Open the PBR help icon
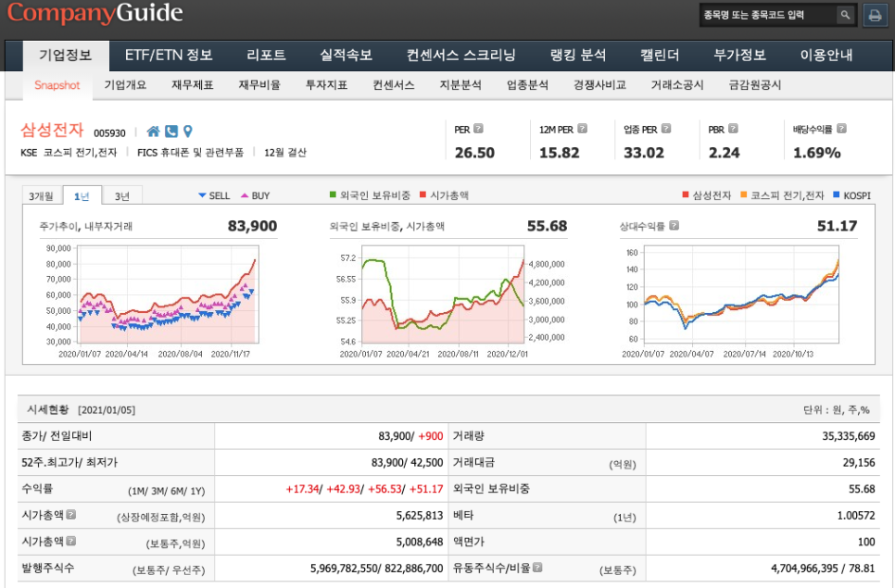Screen dimensions: 895x588 pyautogui.click(x=734, y=129)
